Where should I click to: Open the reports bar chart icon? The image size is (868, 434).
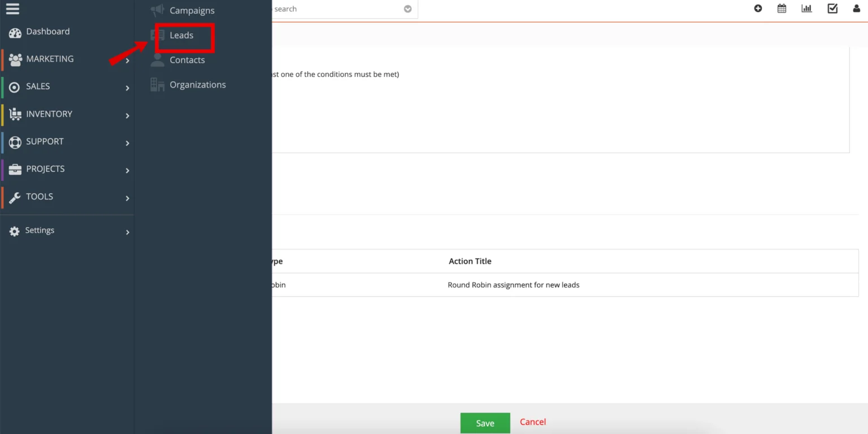coord(806,8)
